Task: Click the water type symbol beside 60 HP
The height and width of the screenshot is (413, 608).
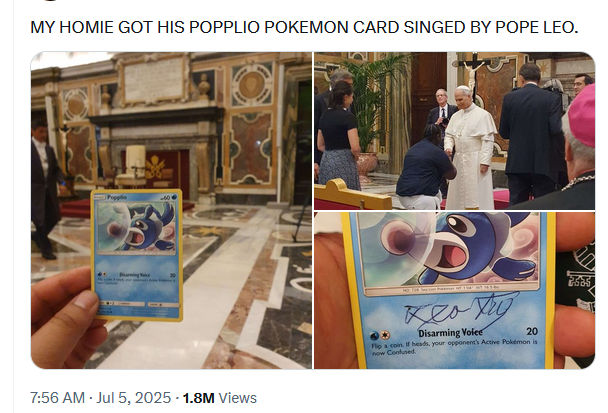Action: (174, 197)
